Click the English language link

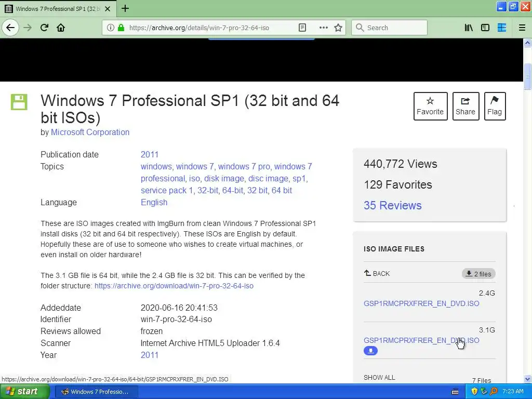[154, 202]
